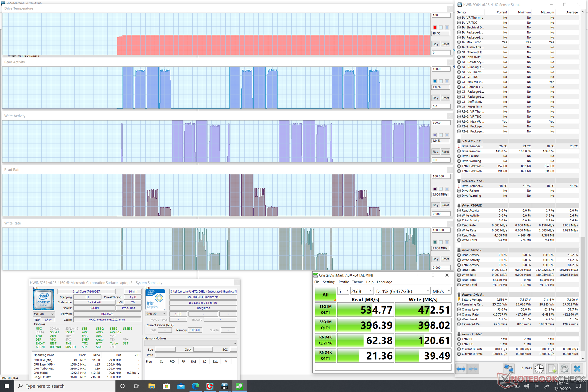Open Task View on the taskbar
Screen dimensions: 588x392
(x=137, y=386)
